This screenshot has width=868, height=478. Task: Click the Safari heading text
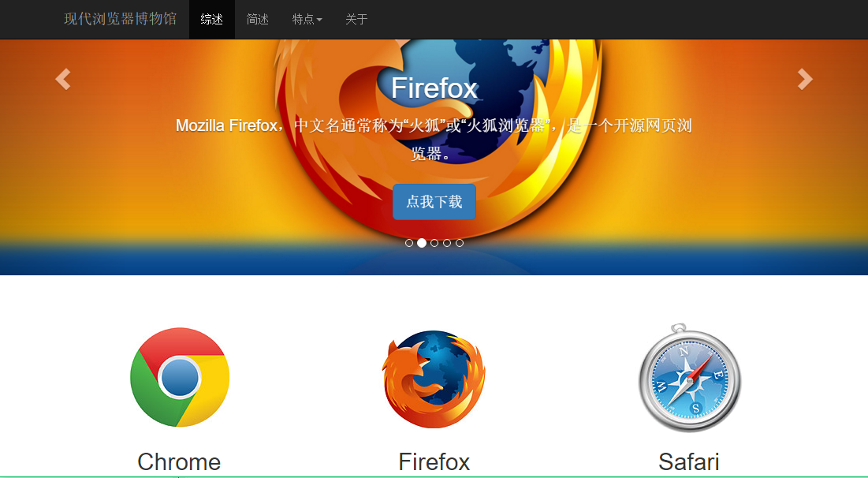[x=689, y=461]
